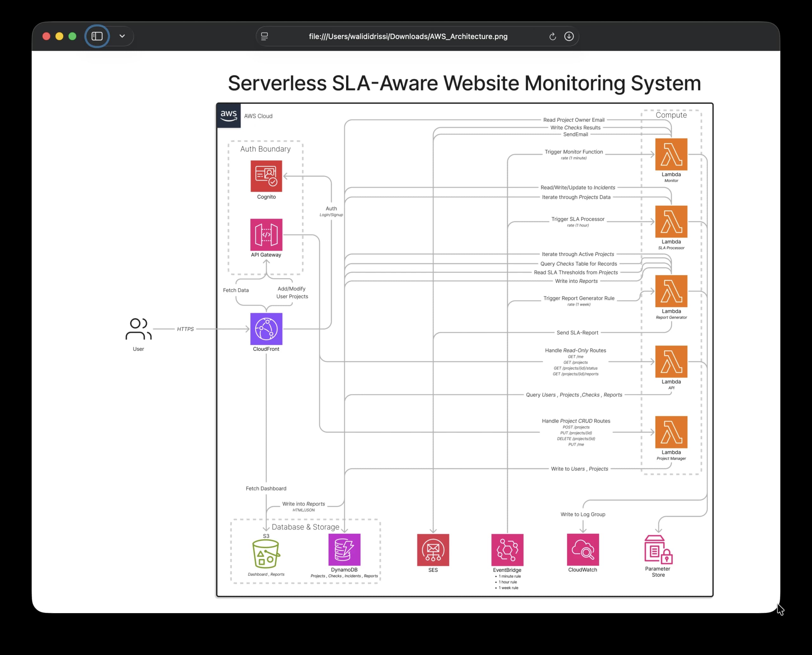Click the 'Fetch Data' label
812x655 pixels.
236,290
